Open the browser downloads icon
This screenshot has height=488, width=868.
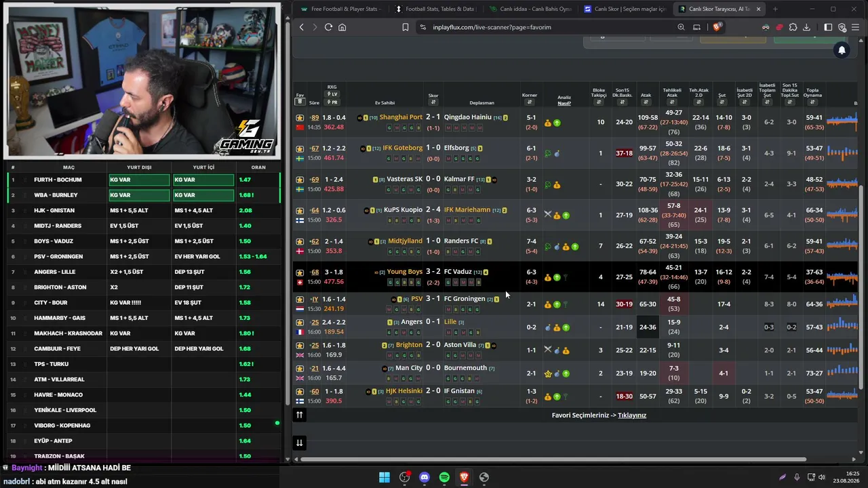[806, 27]
